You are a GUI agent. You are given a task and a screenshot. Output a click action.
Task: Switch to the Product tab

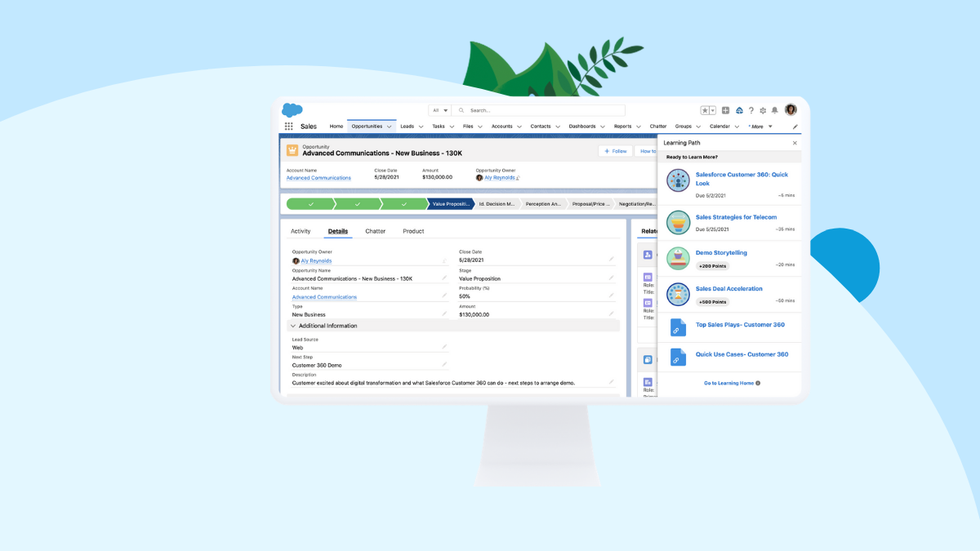[x=413, y=231]
